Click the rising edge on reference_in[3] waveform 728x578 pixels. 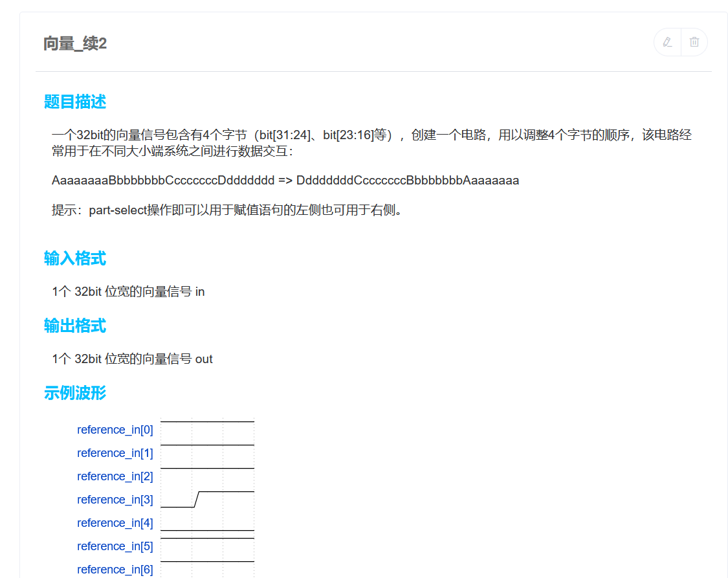coord(197,499)
